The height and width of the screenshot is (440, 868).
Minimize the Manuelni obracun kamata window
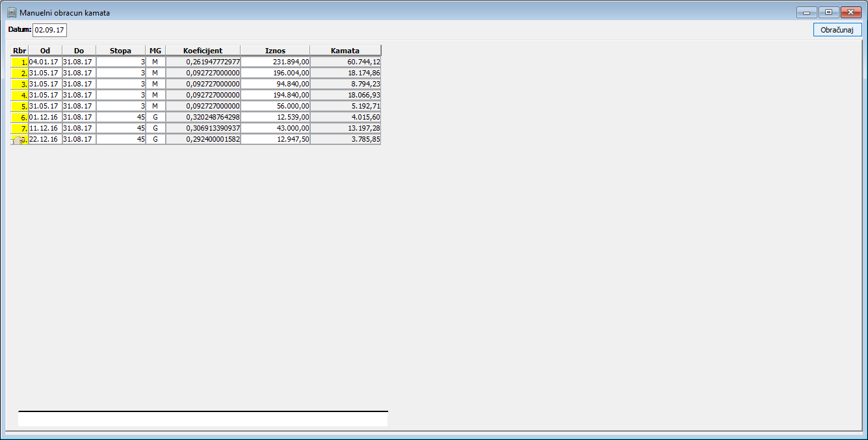click(x=806, y=12)
